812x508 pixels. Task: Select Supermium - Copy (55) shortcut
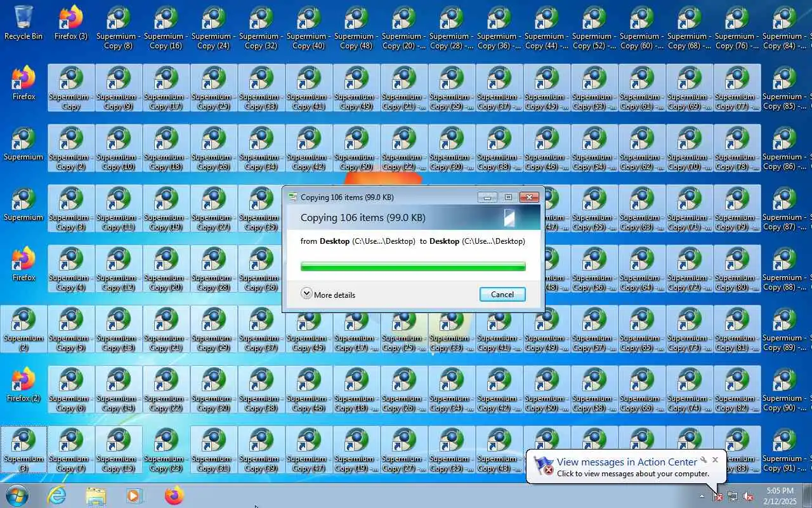coord(594,208)
